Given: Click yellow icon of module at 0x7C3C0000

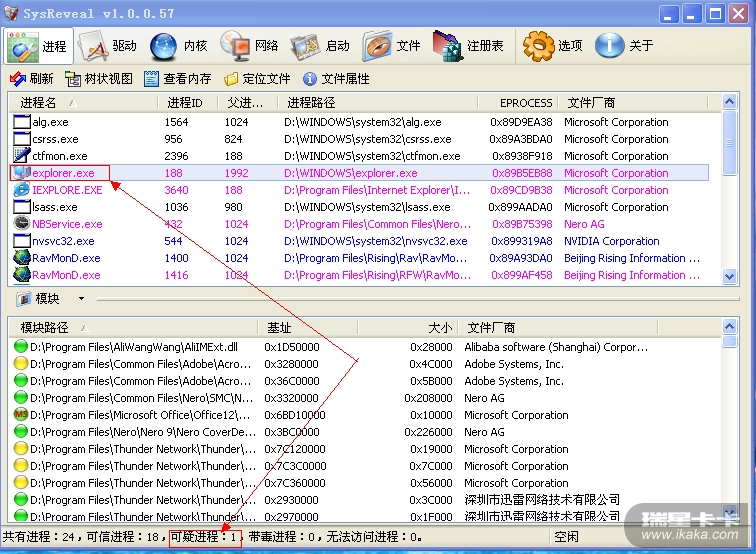Looking at the screenshot, I should 21,465.
